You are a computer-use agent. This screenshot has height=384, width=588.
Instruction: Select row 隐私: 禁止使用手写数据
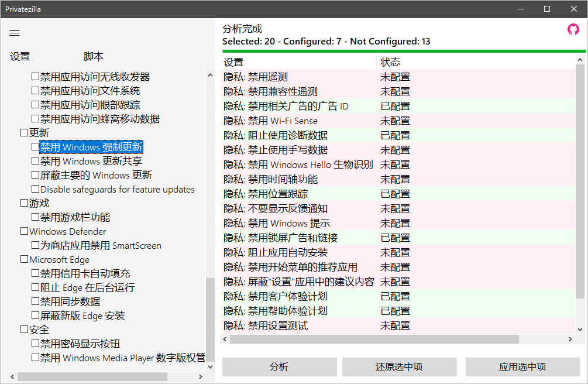398,150
